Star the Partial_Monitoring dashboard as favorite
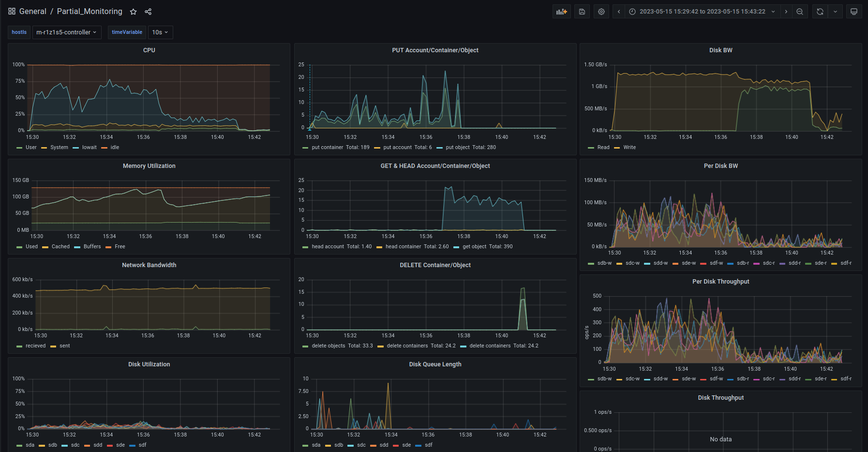868x452 pixels. pyautogui.click(x=134, y=12)
